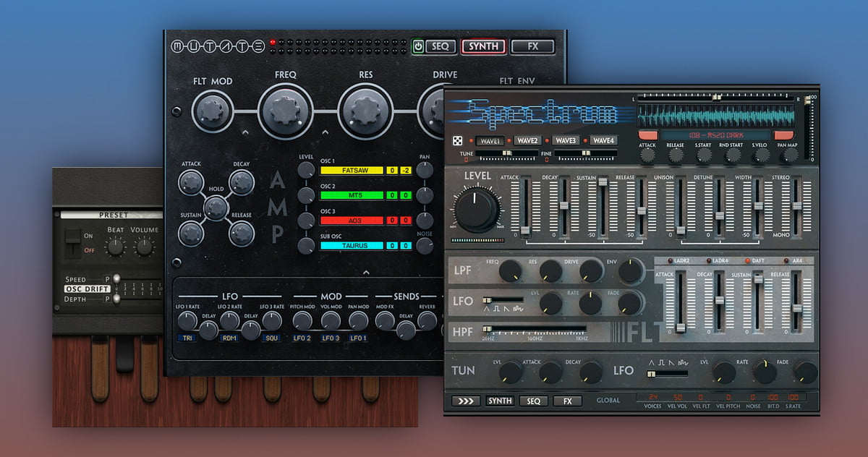Click the HOLD knob in AMP envelope
868x457 pixels.
point(215,208)
